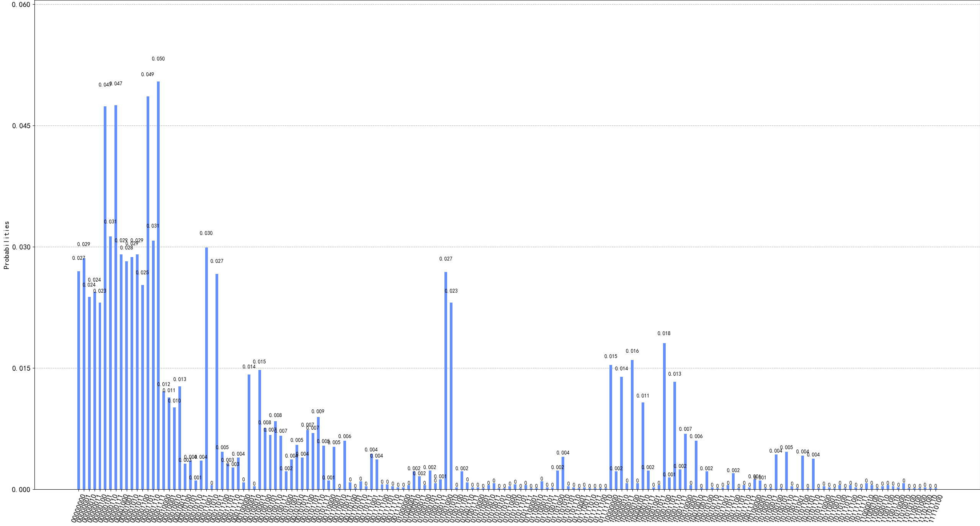Viewport: 980px width, 526px height.
Task: Click the 0.015 y-axis tick label
Action: click(x=21, y=368)
